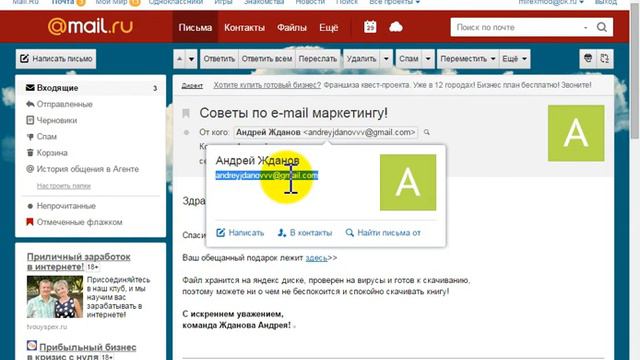Click the sender field Андрей Жданов

coord(326,132)
